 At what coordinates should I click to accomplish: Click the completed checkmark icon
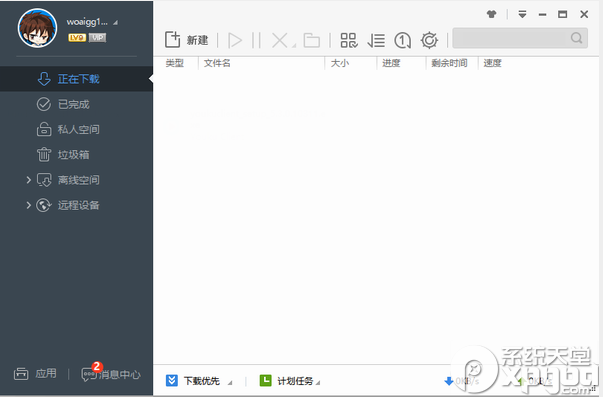[x=43, y=104]
